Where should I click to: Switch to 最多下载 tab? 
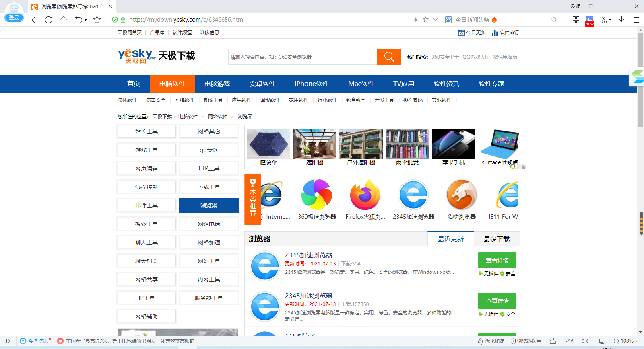497,239
